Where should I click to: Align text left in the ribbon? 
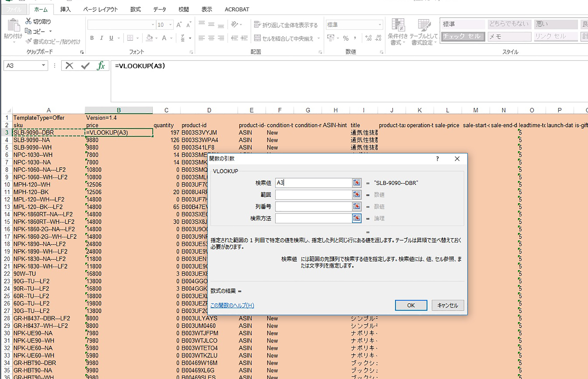click(x=202, y=38)
